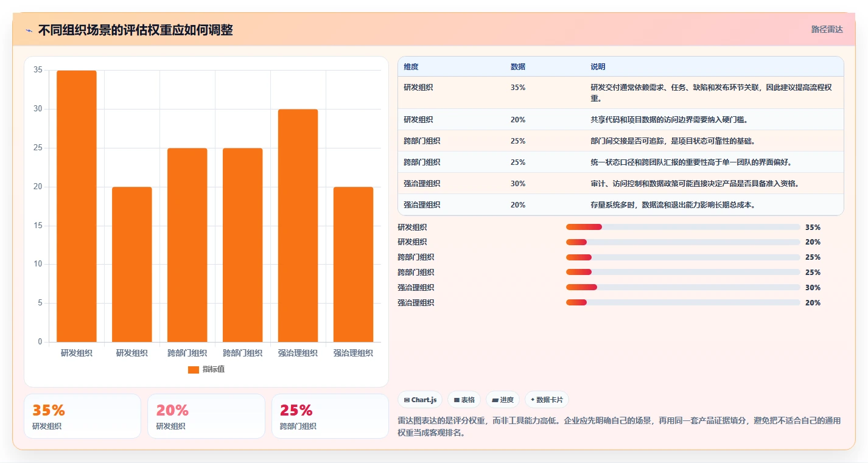Open the 20% 研发组织 data card
The width and height of the screenshot is (868, 463).
pyautogui.click(x=206, y=416)
